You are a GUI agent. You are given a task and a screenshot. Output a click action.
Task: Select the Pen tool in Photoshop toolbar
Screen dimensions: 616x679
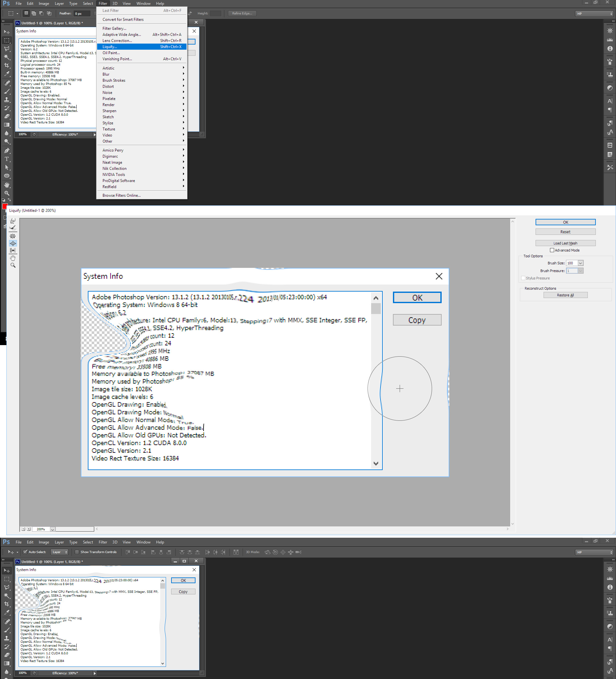pos(7,151)
